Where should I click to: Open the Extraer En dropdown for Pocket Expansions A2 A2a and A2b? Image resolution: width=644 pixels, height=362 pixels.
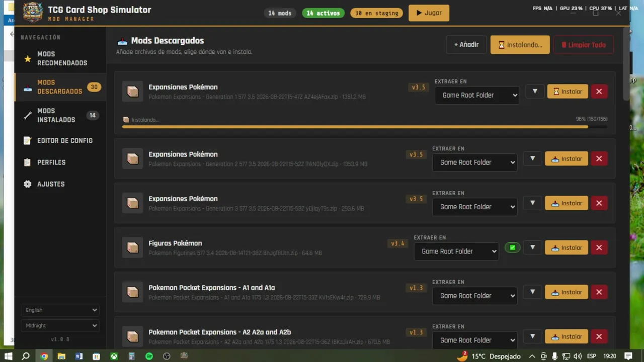click(x=474, y=340)
